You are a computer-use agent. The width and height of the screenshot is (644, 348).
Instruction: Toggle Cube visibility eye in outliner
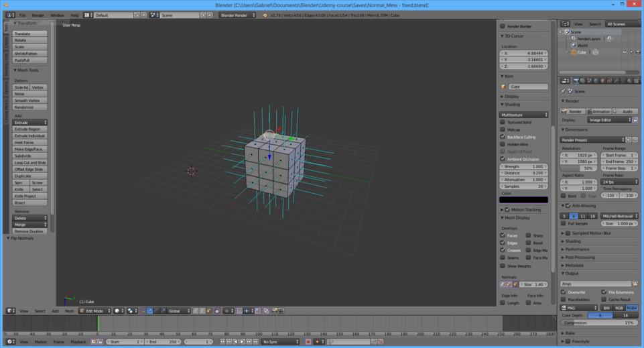[625, 52]
